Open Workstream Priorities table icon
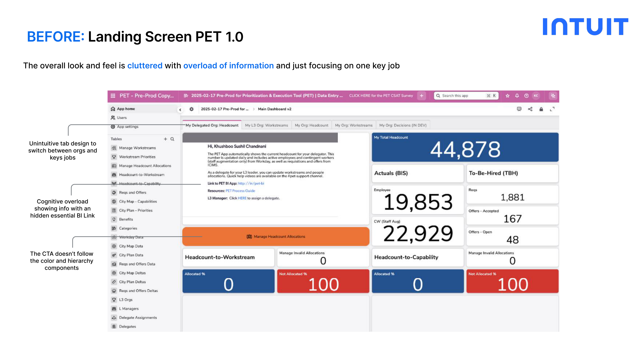644x362 pixels. 114,157
